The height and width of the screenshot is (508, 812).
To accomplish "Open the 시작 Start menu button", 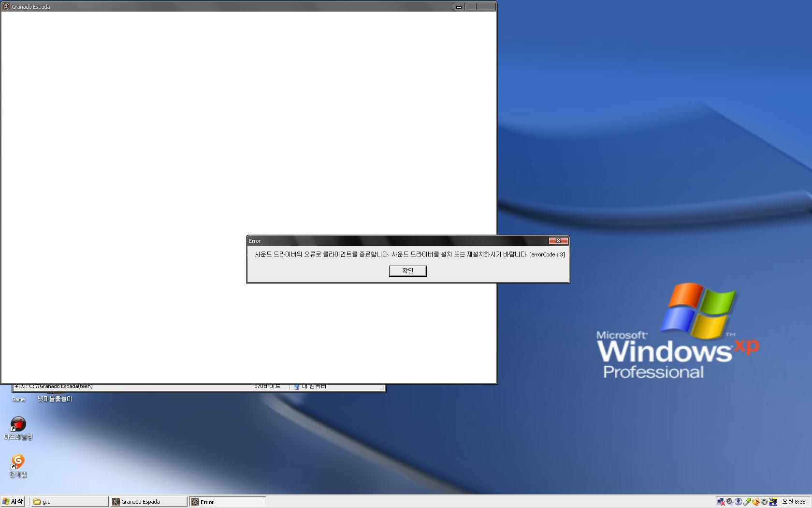I will (x=13, y=502).
